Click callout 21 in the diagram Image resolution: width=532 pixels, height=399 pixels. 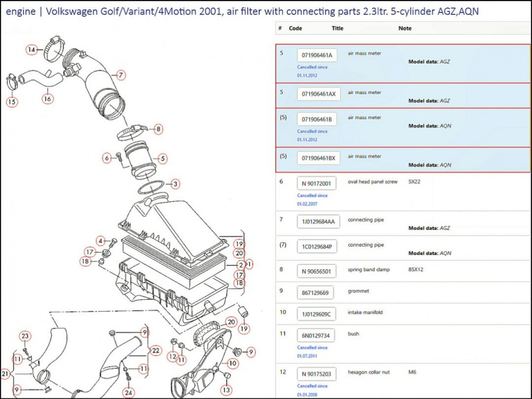coord(5,374)
